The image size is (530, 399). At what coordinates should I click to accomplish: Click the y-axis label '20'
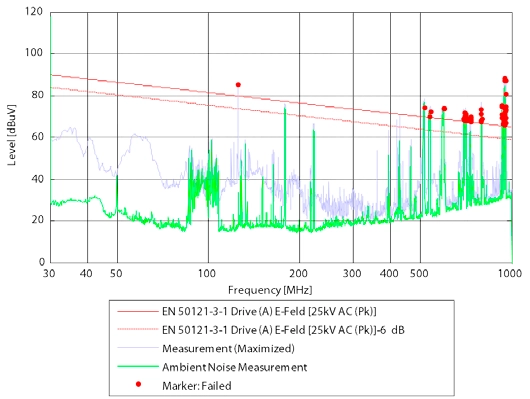click(x=38, y=220)
